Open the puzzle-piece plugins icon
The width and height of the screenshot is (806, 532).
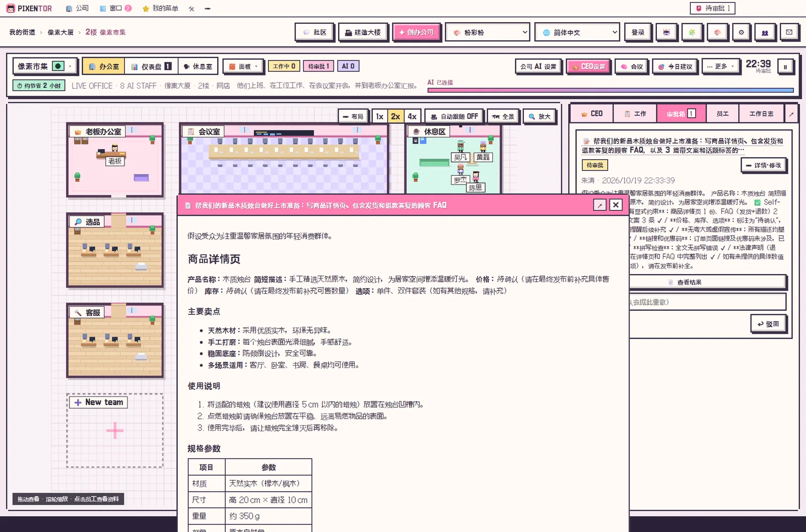click(692, 32)
